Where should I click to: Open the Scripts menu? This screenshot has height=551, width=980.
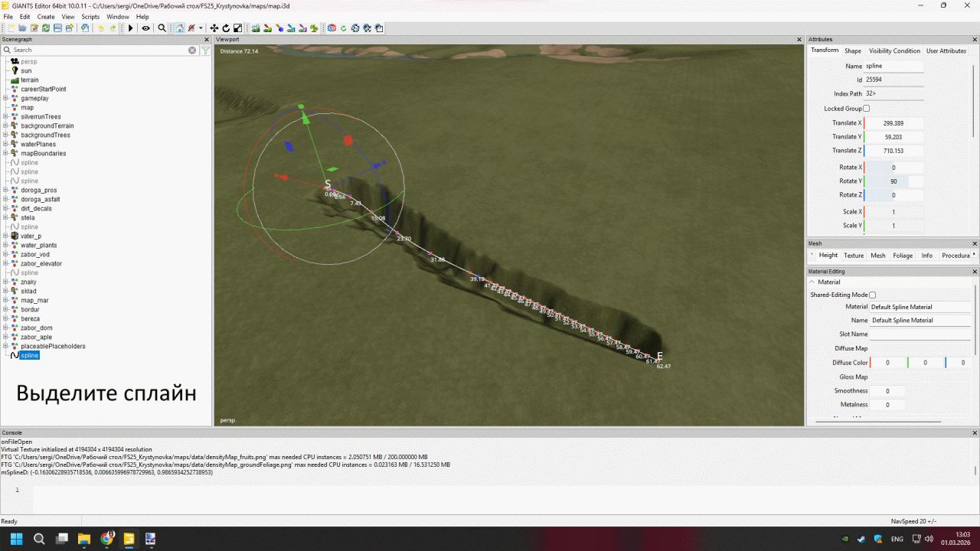click(x=90, y=16)
